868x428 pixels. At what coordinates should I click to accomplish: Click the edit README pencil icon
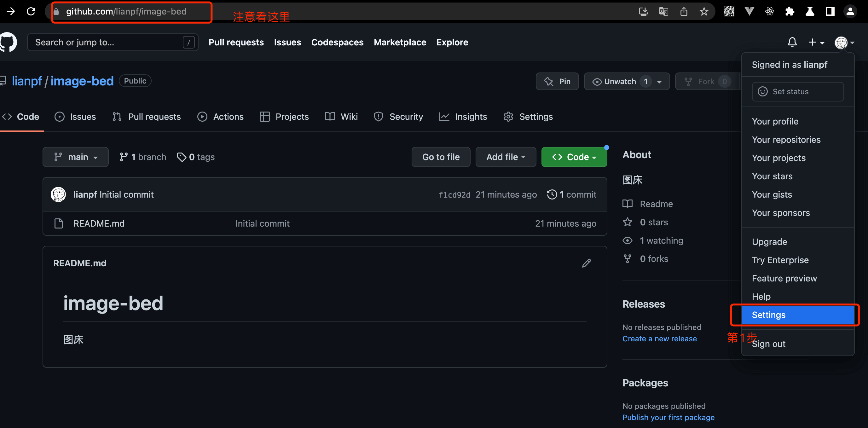coord(587,263)
